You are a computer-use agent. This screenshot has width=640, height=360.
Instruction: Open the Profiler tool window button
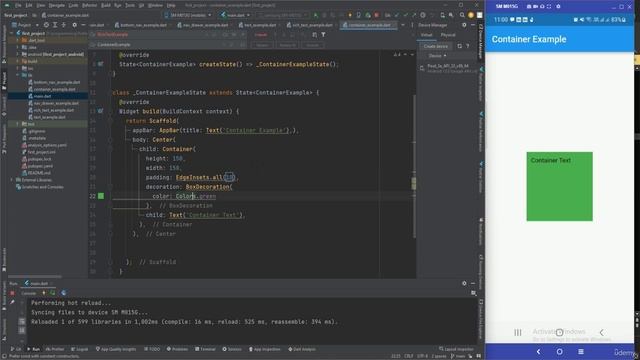point(54,349)
